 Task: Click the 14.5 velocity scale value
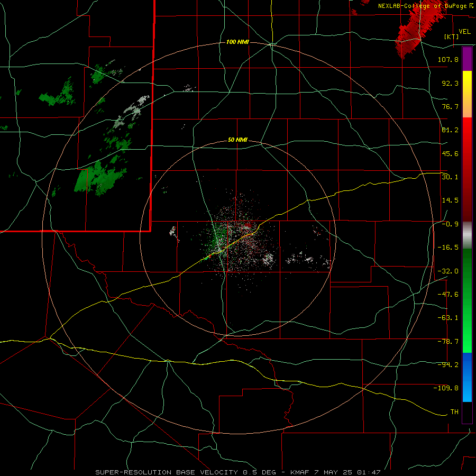(450, 200)
